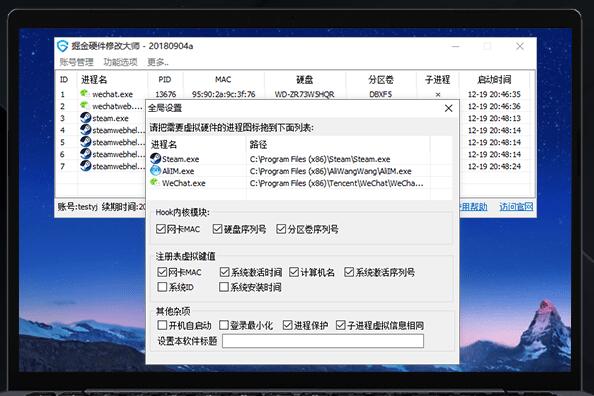Toggle 子进程虚拟信息相同 checkbox
The width and height of the screenshot is (594, 396).
pos(341,325)
